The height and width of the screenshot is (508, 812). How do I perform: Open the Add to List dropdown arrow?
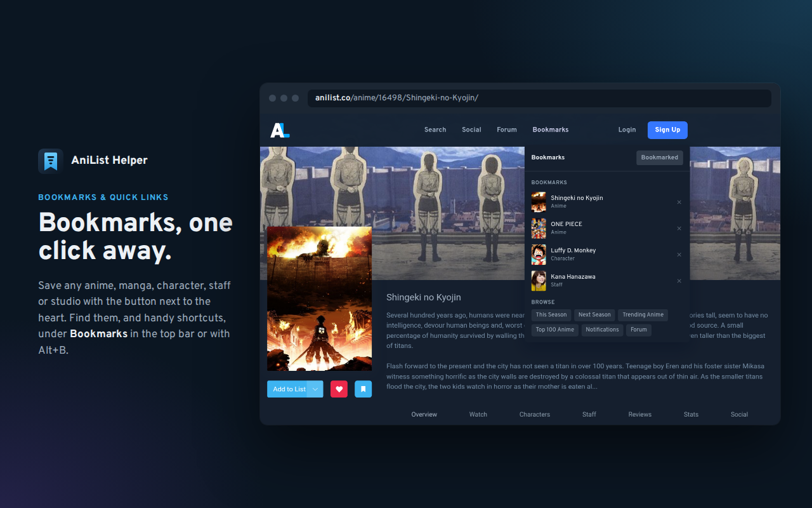[x=315, y=389]
